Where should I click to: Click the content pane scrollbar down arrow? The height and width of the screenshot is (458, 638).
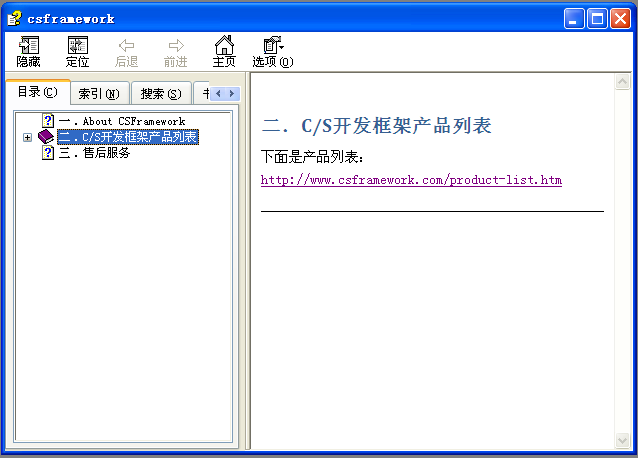(x=622, y=441)
